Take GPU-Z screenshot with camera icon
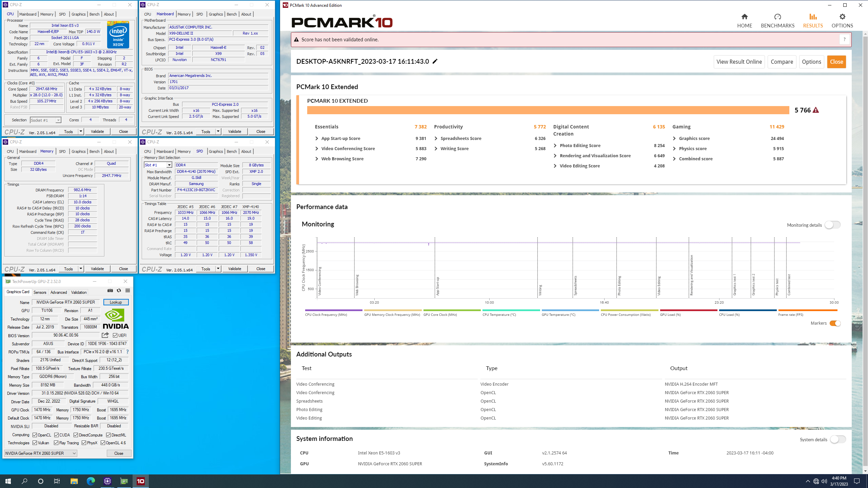 click(110, 290)
